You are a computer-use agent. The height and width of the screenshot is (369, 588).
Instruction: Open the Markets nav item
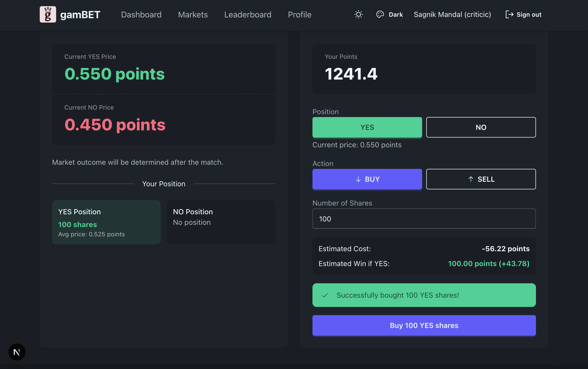[x=193, y=14]
